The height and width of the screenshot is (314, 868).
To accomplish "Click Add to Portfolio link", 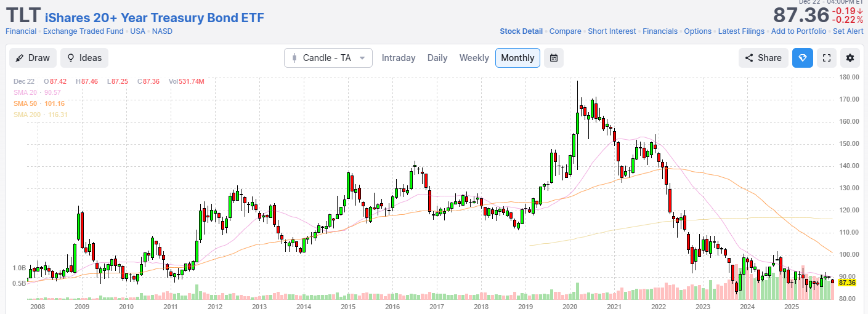I will [x=798, y=31].
